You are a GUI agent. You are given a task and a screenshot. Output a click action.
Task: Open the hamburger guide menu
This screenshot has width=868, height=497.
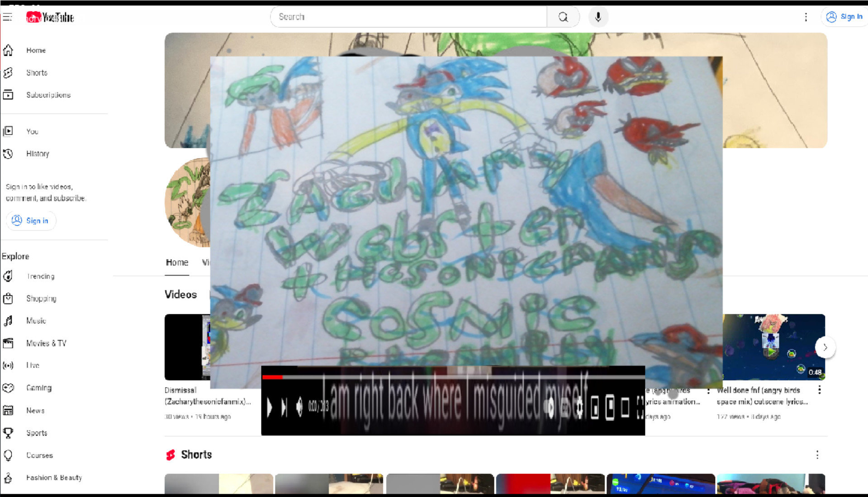click(x=8, y=17)
